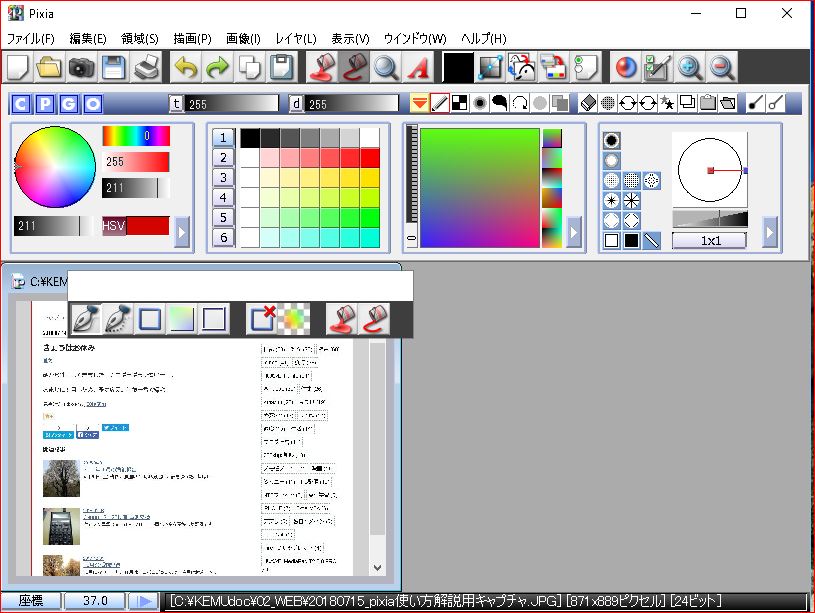
Task: Pick a color in the gradient square
Action: [x=480, y=188]
